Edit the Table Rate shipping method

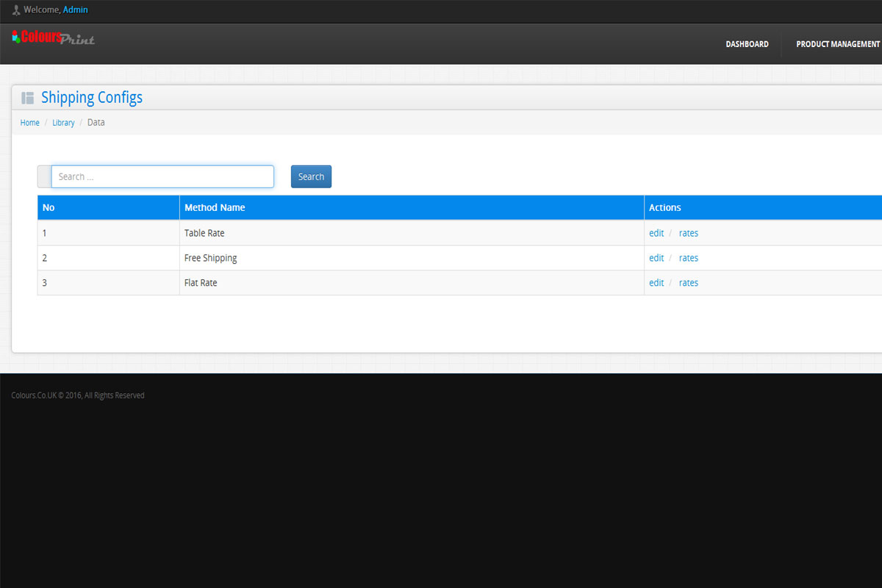(656, 233)
